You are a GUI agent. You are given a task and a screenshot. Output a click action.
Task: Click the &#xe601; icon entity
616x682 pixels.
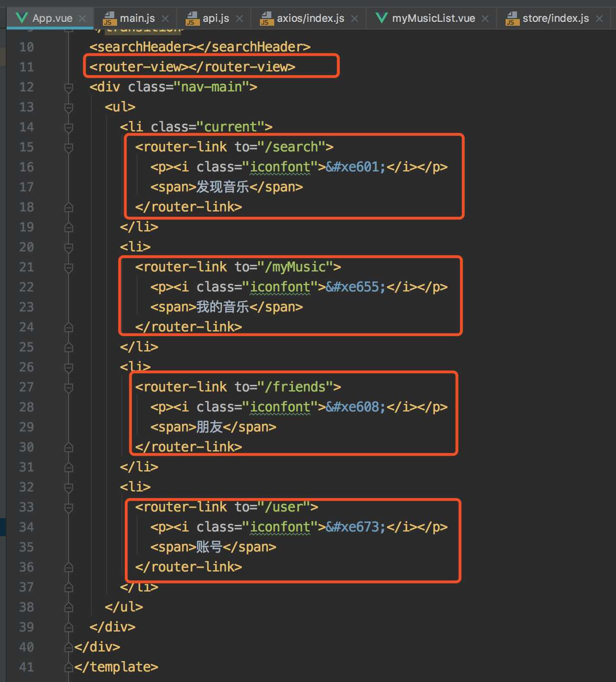[356, 167]
